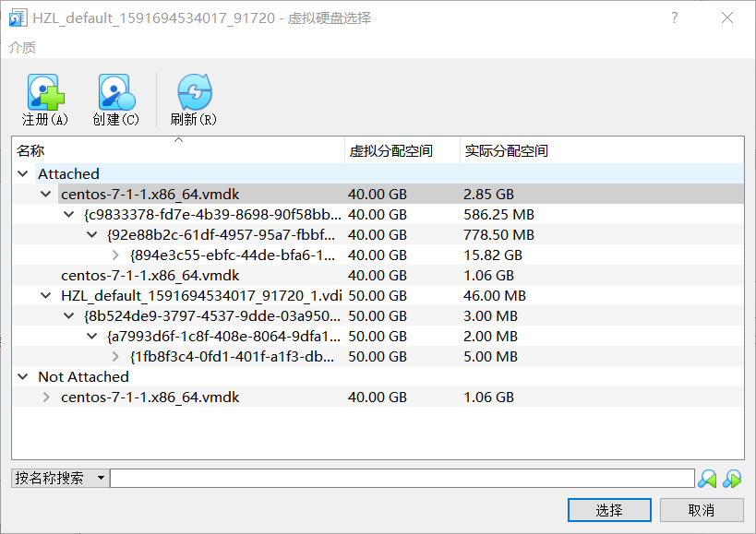756x534 pixels.
Task: Click the Refresh (刷新) icon
Action: click(x=194, y=92)
